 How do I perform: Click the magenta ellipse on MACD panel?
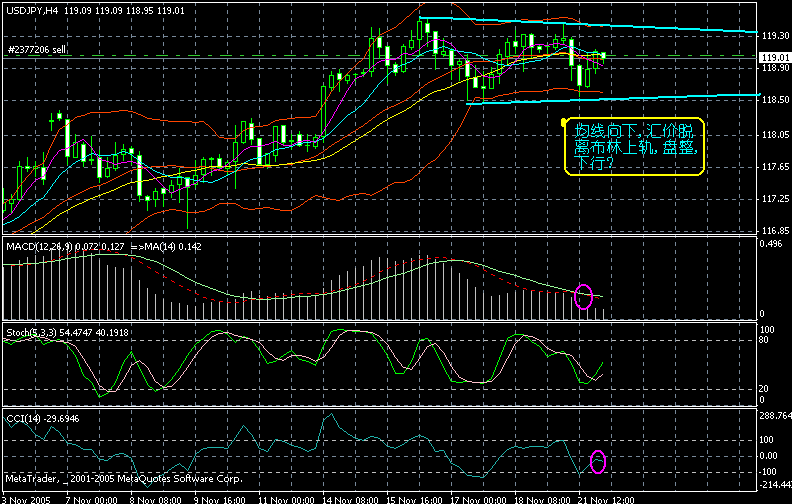[583, 296]
